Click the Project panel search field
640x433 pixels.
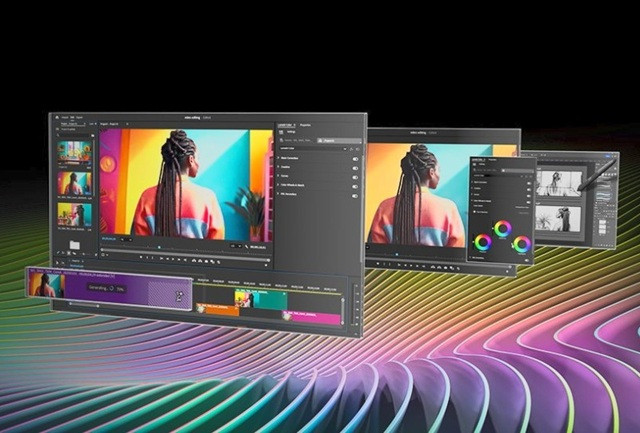[76, 135]
